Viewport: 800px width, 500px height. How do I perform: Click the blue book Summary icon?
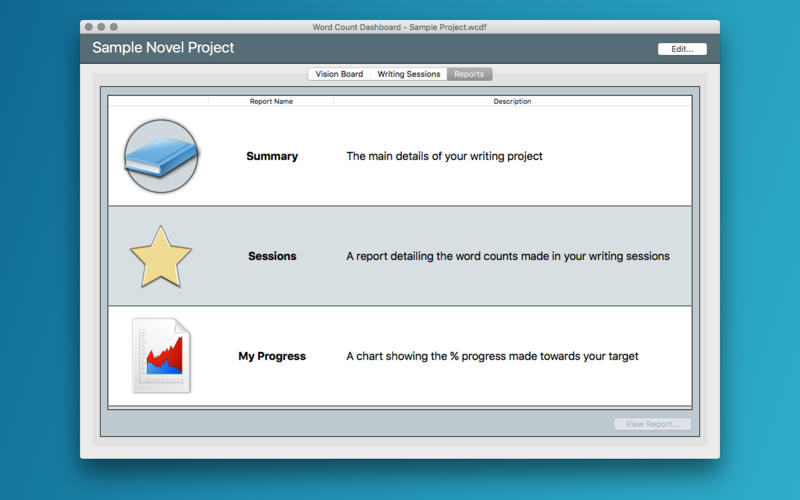(161, 156)
